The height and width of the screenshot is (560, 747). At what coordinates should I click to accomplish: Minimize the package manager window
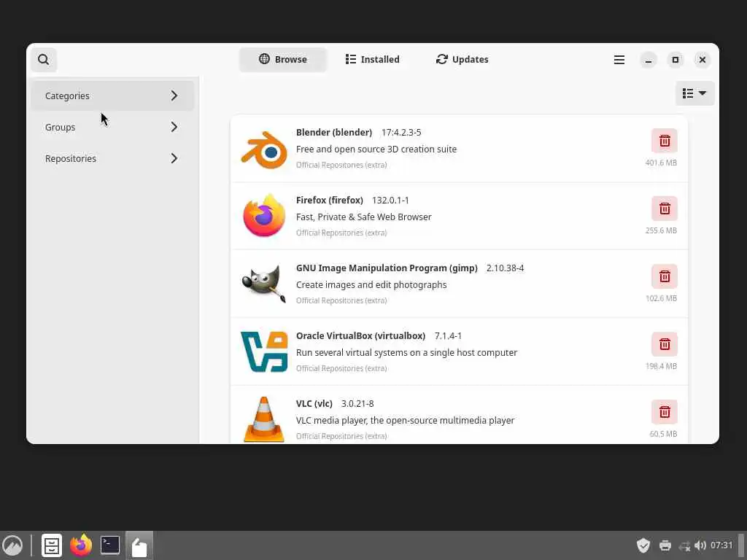(648, 60)
